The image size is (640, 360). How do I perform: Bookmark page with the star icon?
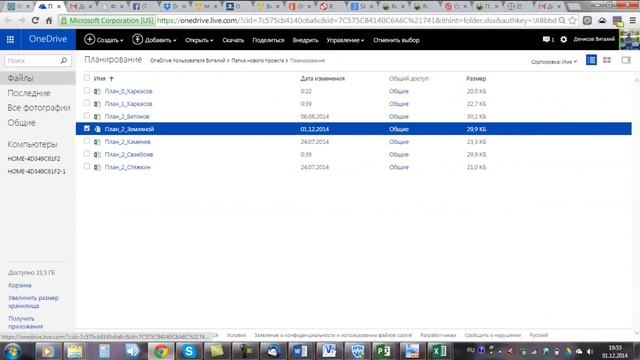(x=573, y=20)
